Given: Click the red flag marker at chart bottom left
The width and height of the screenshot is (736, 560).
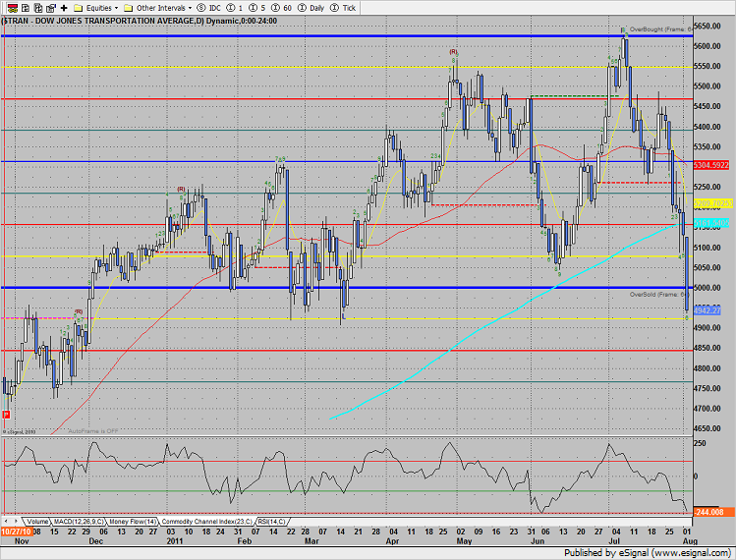Looking at the screenshot, I should tap(7, 415).
